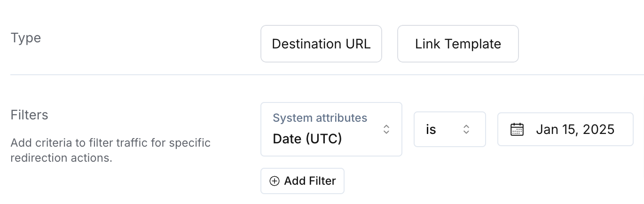Click the filters description about redirection actions
The image size is (644, 204).
pos(110,149)
